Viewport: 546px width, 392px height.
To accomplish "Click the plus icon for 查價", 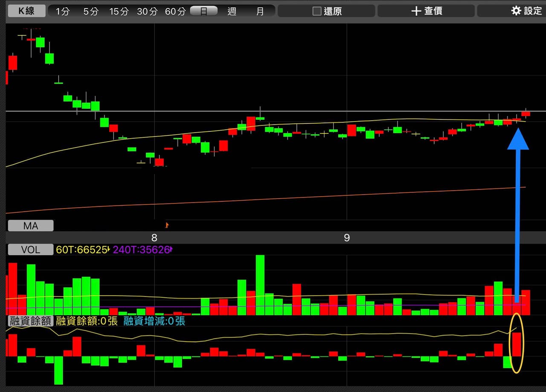I will point(416,11).
